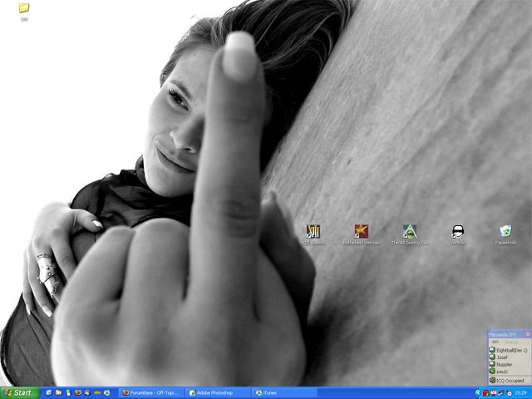Screen dimensions: 532x399
Task: Select contact Eightball in Miranda IM
Action: pos(508,350)
